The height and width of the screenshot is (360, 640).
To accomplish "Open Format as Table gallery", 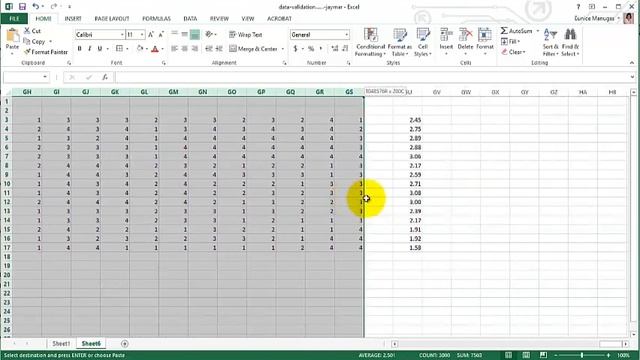I will pyautogui.click(x=400, y=42).
